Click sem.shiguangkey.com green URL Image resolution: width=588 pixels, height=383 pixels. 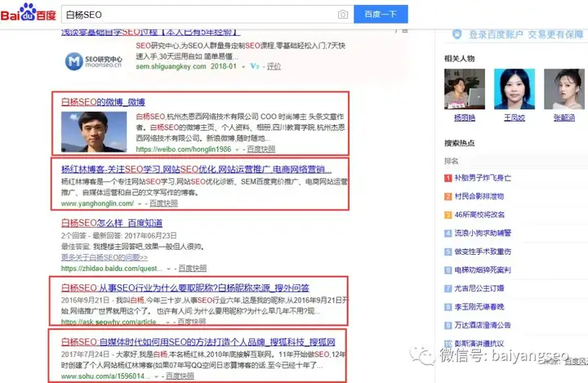pyautogui.click(x=171, y=66)
